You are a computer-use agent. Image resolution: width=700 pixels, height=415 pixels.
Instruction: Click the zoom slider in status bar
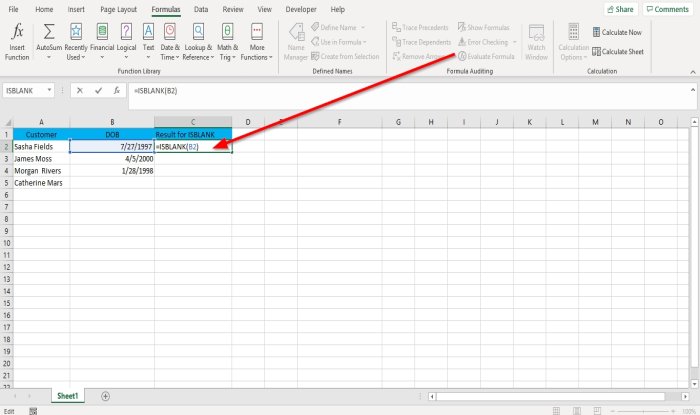pos(643,411)
